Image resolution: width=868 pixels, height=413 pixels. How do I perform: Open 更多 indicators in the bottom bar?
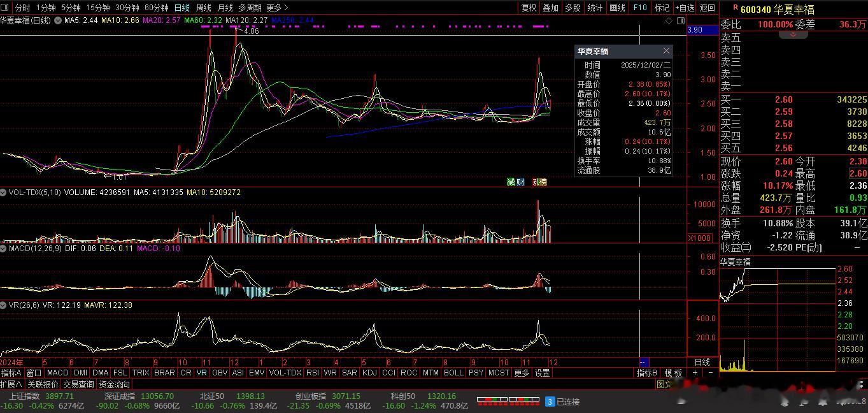click(x=522, y=373)
